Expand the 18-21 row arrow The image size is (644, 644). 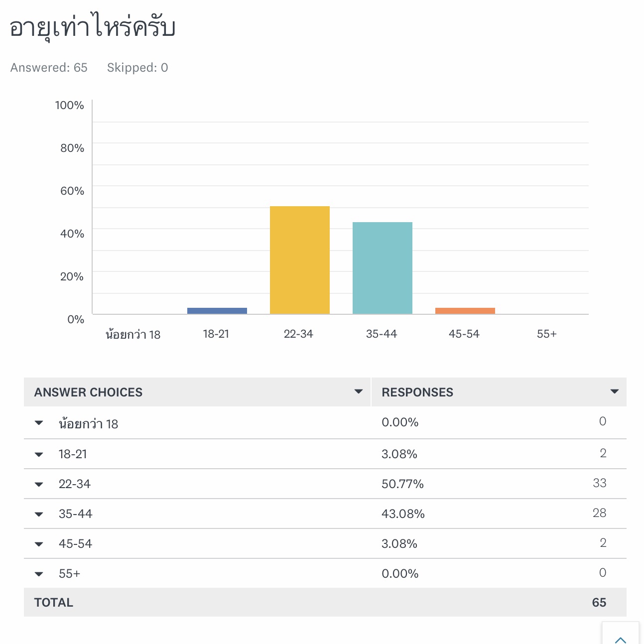click(x=39, y=454)
